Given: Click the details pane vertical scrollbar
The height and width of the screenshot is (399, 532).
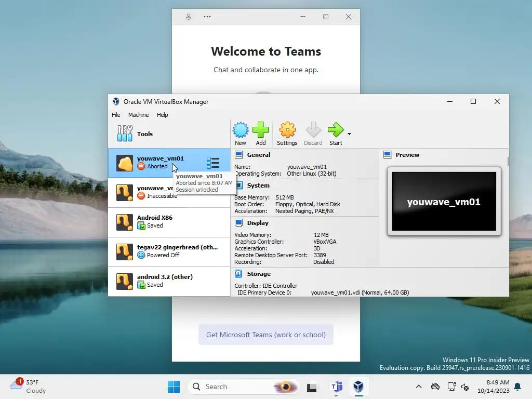Looking at the screenshot, I should [508, 162].
